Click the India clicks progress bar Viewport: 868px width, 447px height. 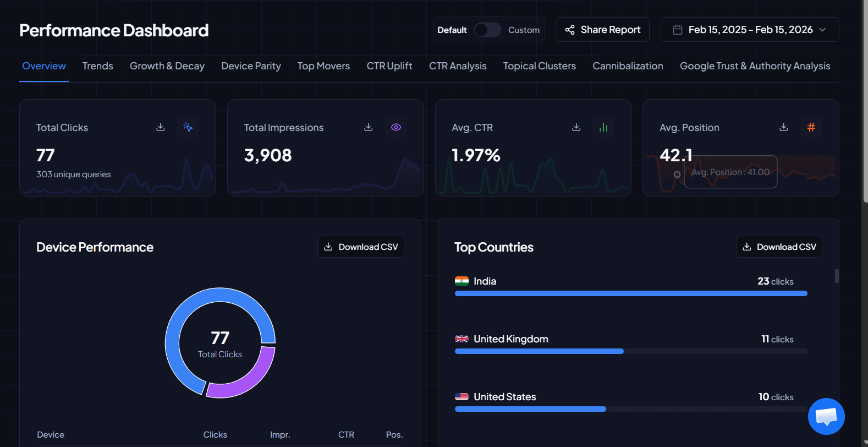pyautogui.click(x=630, y=293)
